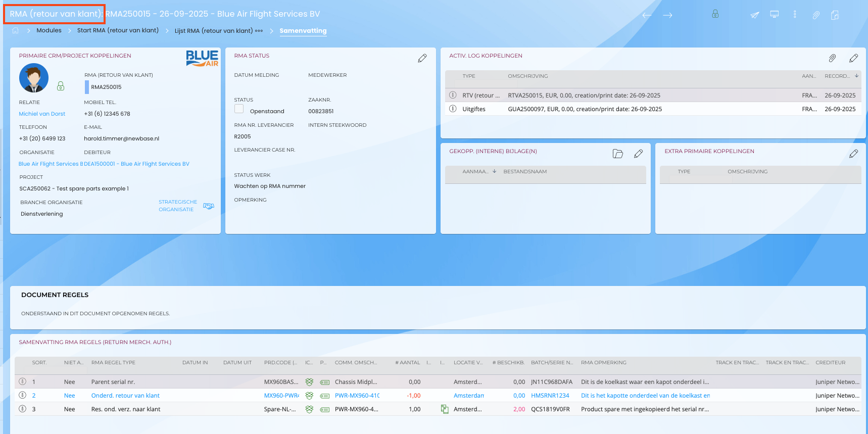This screenshot has width=868, height=434.
Task: Click the home icon in breadcrumb
Action: point(16,30)
